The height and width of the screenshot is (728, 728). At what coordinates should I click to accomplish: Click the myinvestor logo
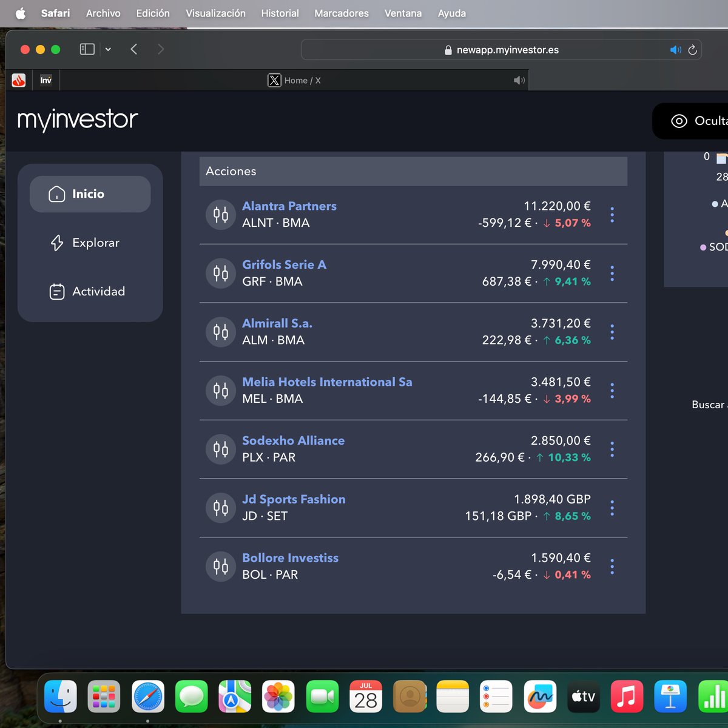point(78,120)
